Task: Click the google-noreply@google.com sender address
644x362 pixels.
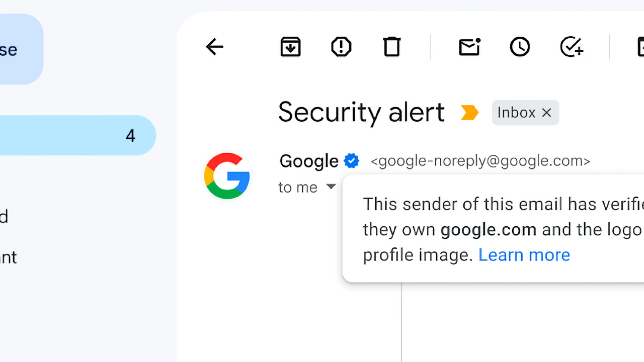Action: coord(480,161)
